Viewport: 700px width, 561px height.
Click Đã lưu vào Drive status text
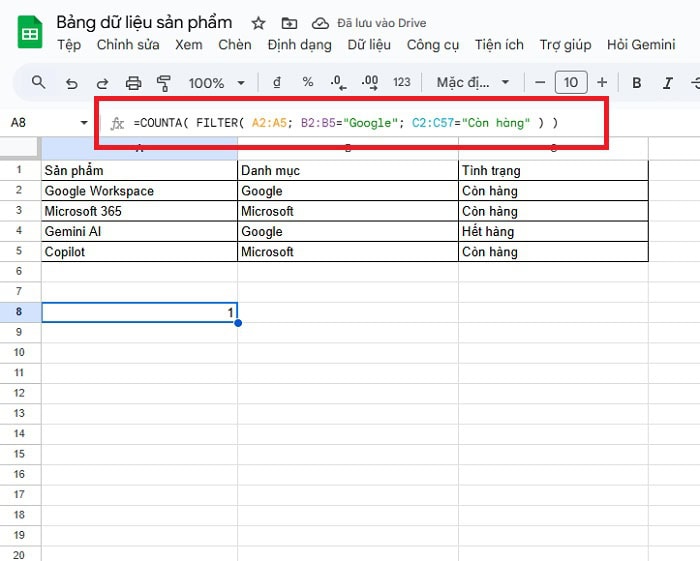pyautogui.click(x=382, y=23)
